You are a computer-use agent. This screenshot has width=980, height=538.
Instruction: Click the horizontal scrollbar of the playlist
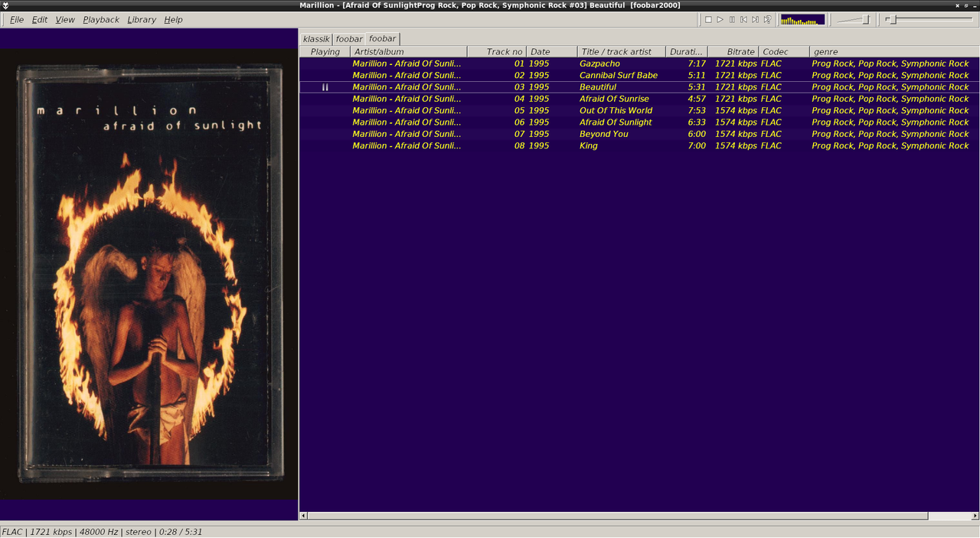[617, 516]
